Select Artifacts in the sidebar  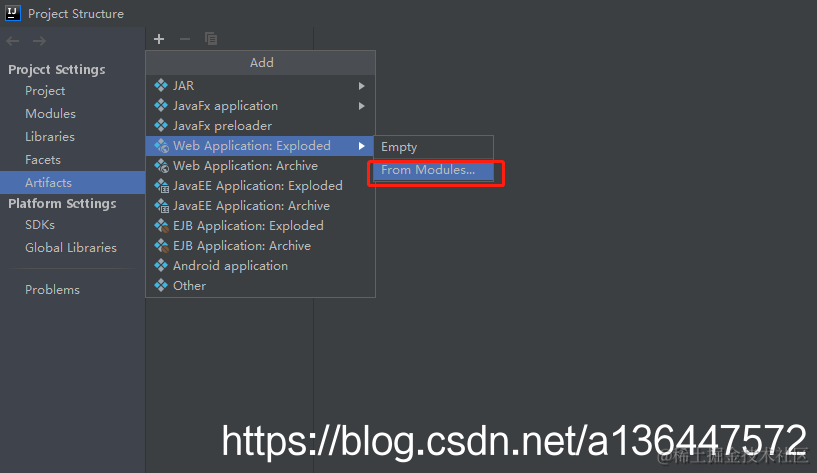point(72,182)
